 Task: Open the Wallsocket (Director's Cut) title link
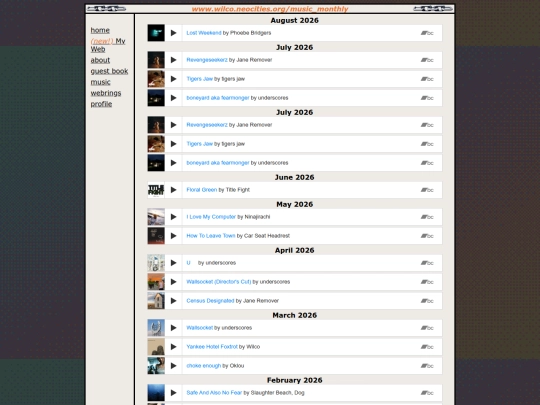pyautogui.click(x=219, y=282)
